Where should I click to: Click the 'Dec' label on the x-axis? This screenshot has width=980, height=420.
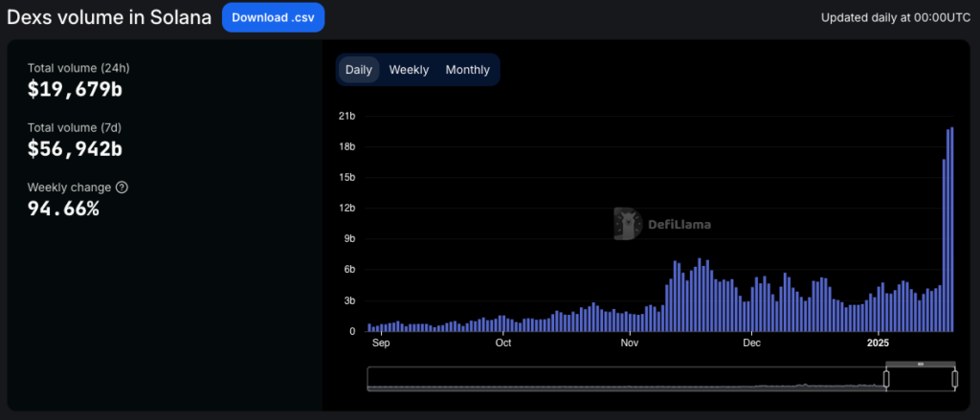(751, 343)
